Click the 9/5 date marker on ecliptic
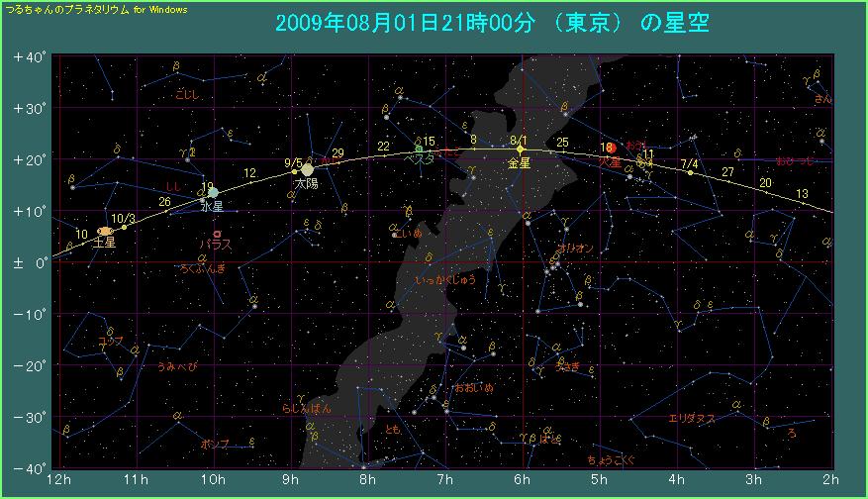868x499 pixels. tap(293, 163)
